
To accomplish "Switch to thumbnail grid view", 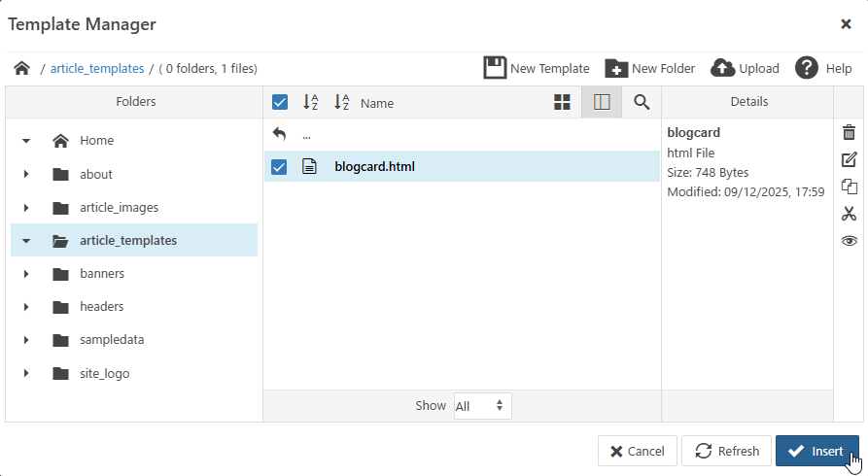I will coord(562,102).
